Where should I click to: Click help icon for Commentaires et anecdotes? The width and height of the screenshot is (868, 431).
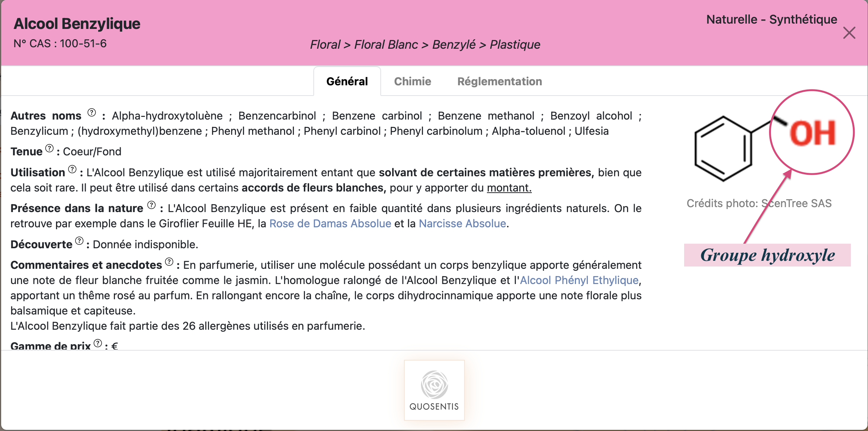coord(169,262)
